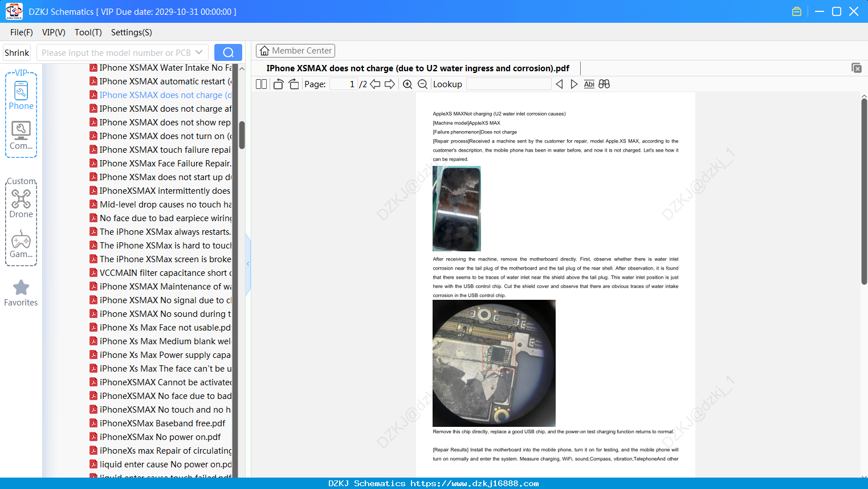Expand the model number dropdown arrow
This screenshot has height=489, width=868.
[199, 52]
